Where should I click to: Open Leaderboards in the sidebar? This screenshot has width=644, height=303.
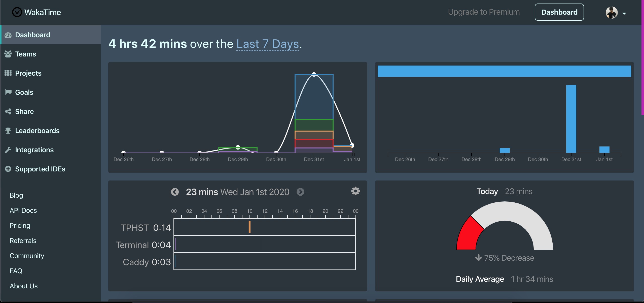[50, 131]
